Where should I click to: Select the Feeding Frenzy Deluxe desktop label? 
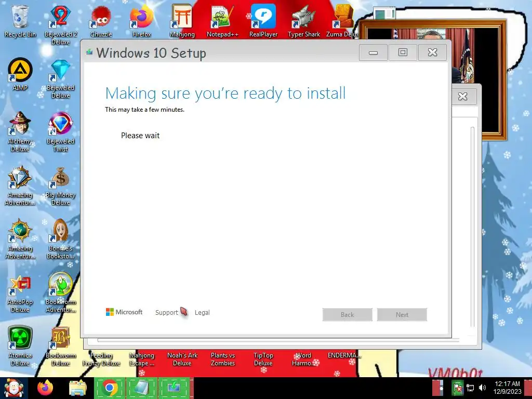pos(101,359)
